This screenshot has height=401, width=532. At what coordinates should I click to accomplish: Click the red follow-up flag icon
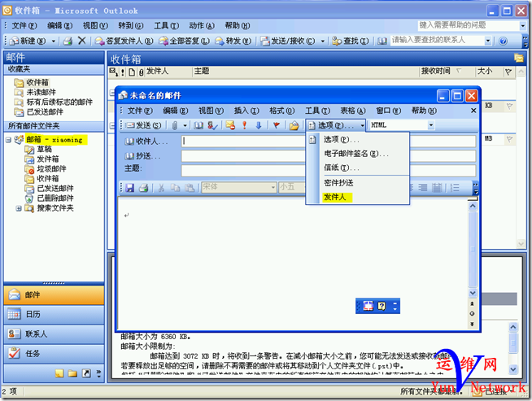277,125
